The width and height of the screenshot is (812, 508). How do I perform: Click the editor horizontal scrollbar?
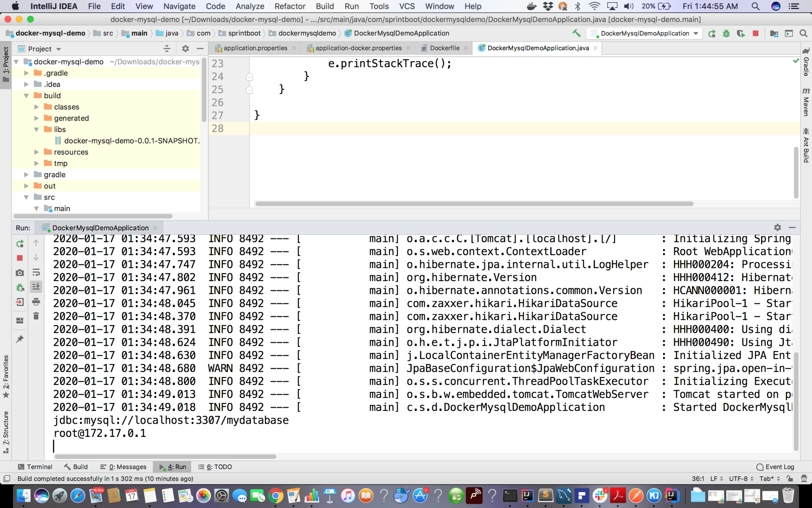point(474,204)
